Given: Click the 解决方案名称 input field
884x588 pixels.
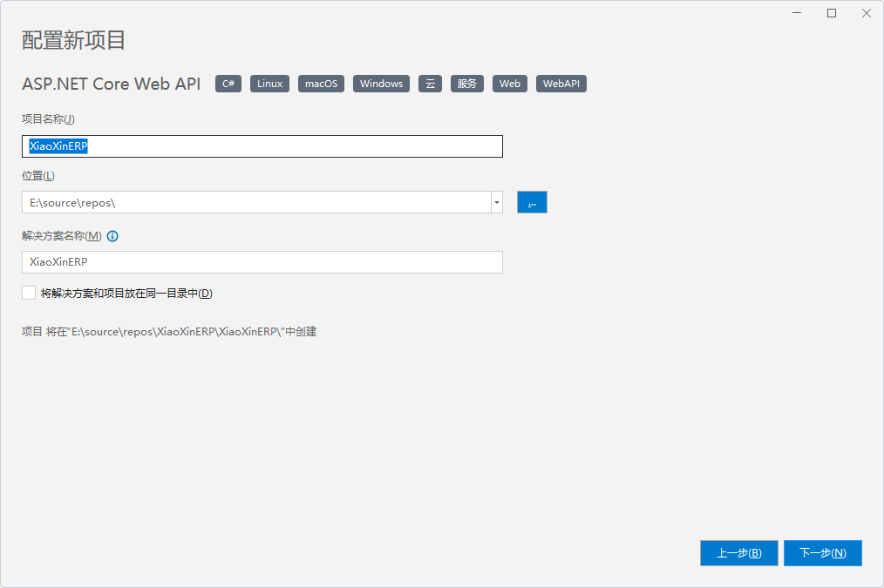Looking at the screenshot, I should [x=262, y=262].
